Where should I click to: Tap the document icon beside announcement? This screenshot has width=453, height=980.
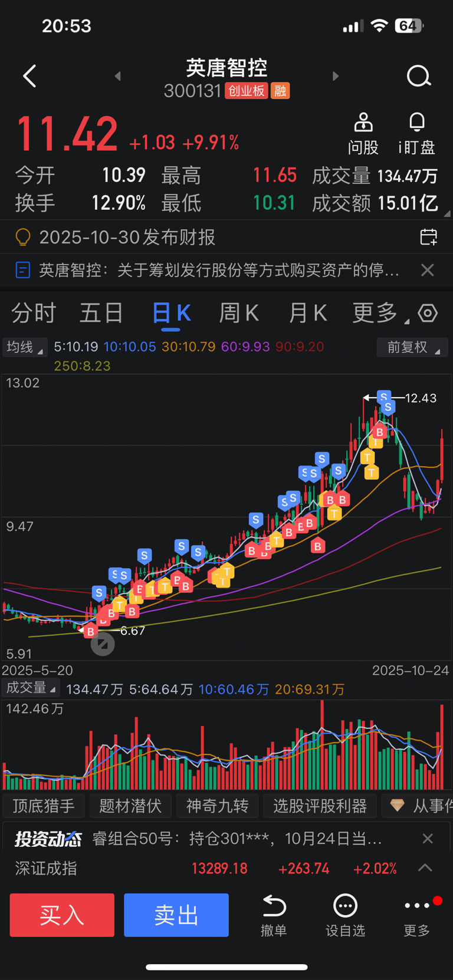point(22,270)
